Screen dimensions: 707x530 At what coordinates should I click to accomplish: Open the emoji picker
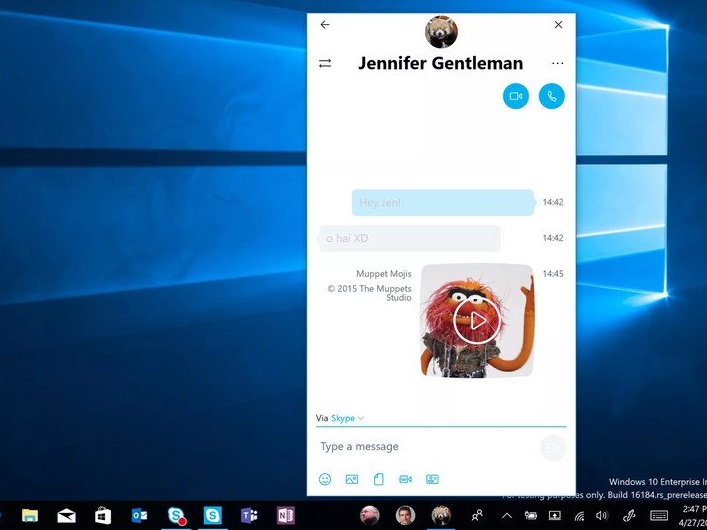point(325,479)
